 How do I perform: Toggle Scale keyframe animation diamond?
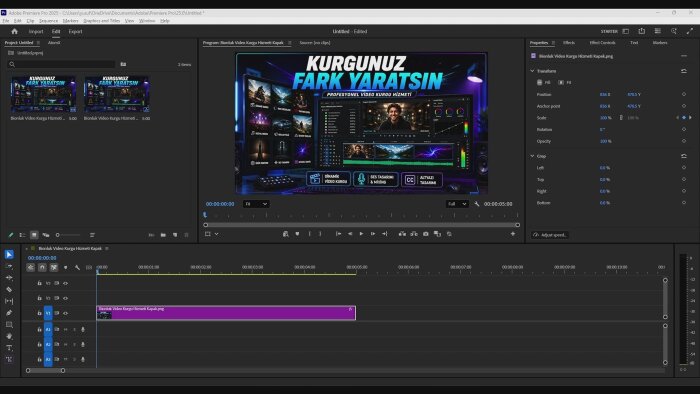coord(683,118)
